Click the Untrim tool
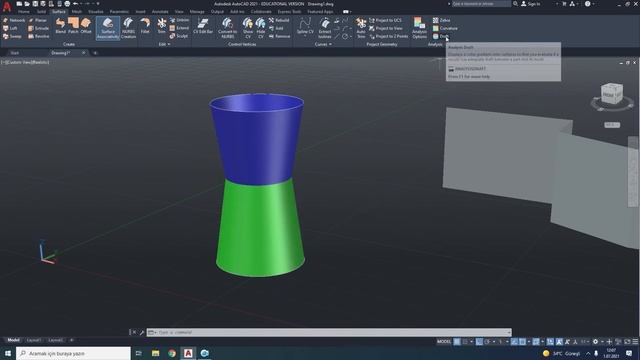This screenshot has width=640, height=360. 179,20
